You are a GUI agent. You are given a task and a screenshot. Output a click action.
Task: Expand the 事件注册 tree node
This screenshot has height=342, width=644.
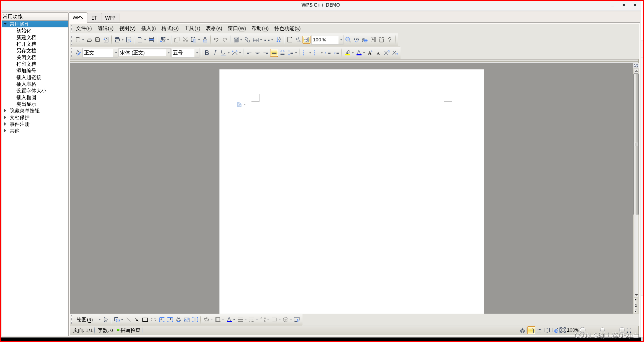coord(5,124)
